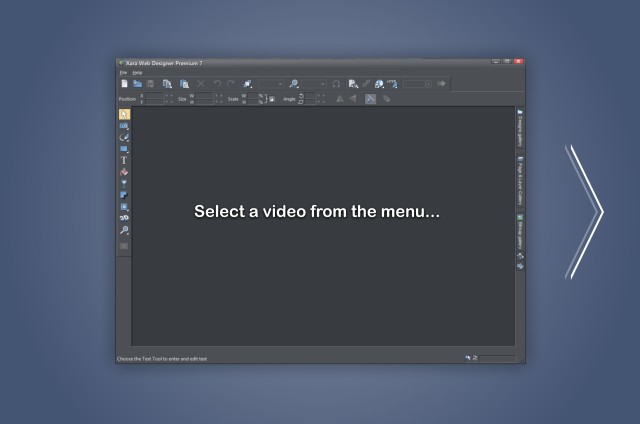640x424 pixels.
Task: Open the File menu
Action: click(123, 72)
